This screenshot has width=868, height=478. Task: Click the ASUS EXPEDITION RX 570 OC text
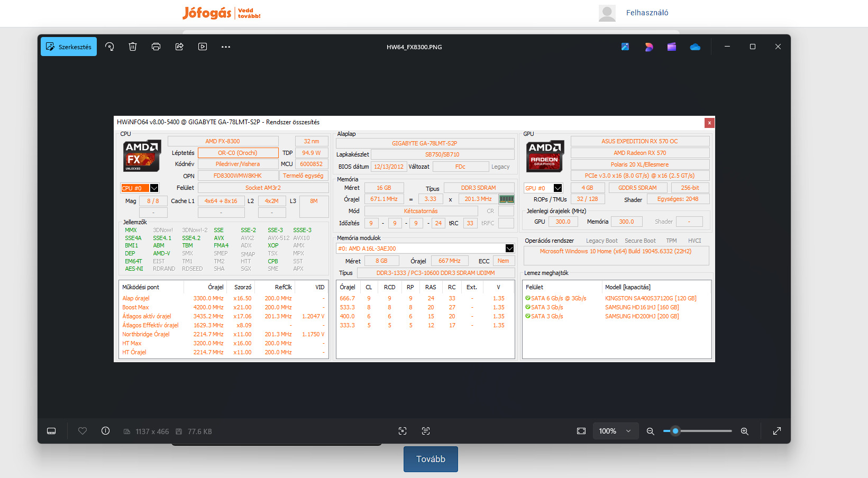pos(639,141)
